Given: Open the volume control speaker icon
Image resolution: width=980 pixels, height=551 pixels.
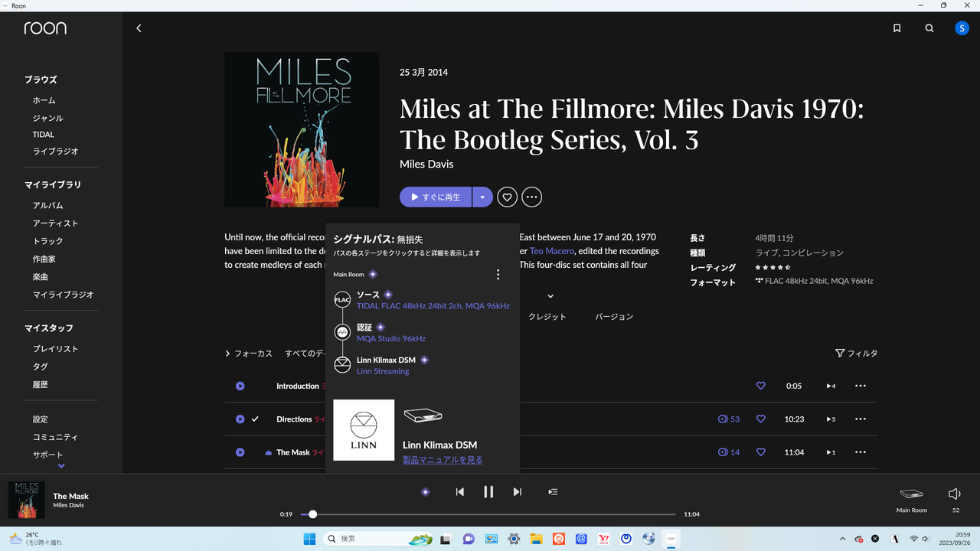Looking at the screenshot, I should tap(955, 494).
